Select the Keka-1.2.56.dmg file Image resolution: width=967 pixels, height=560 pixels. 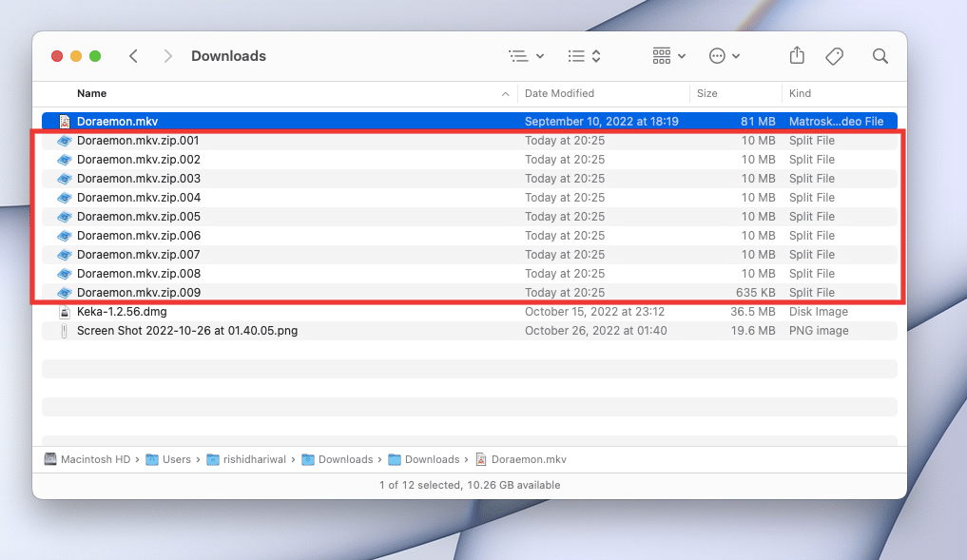click(470, 312)
